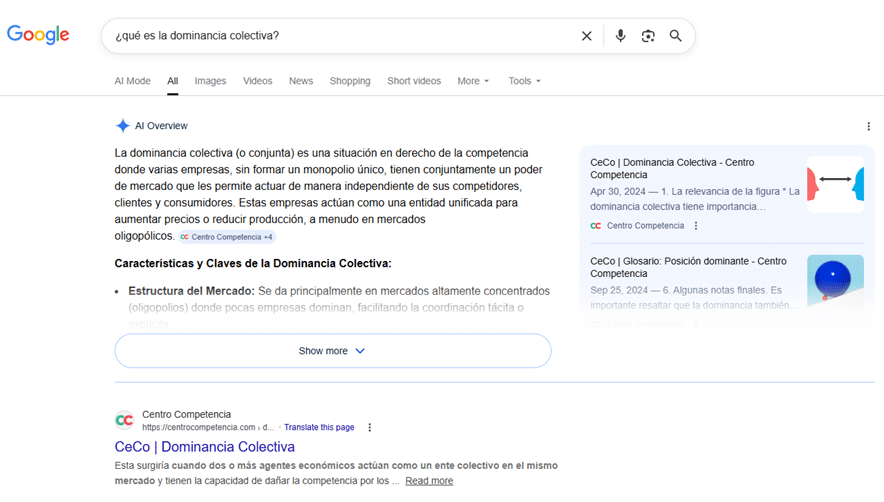884x502 pixels.
Task: Click the search query input field
Action: point(340,36)
